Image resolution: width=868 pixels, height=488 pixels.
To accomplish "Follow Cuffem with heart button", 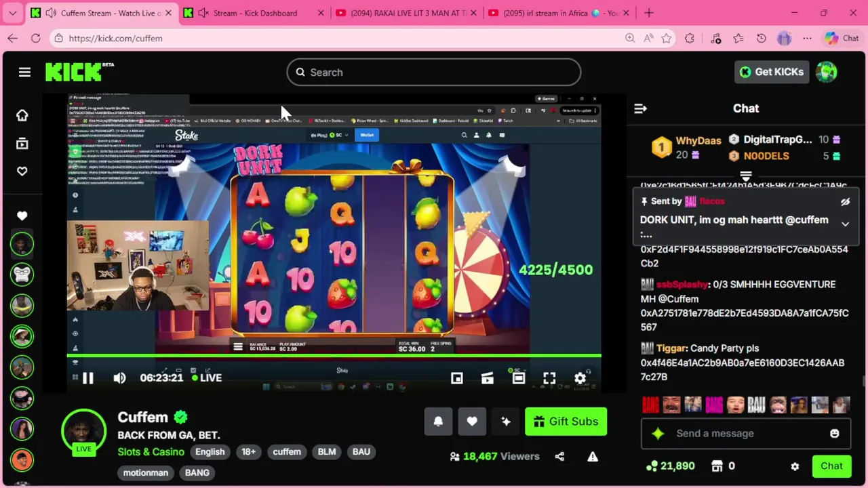I will click(472, 422).
